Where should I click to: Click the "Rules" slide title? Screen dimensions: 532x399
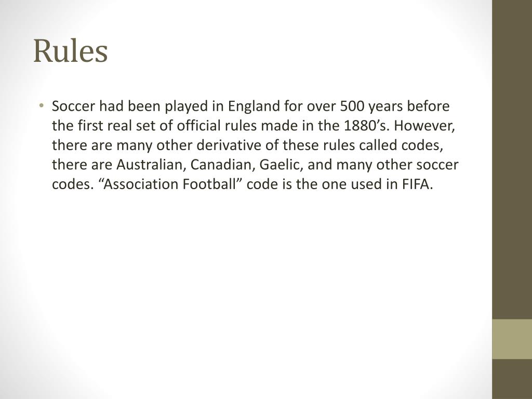click(71, 51)
